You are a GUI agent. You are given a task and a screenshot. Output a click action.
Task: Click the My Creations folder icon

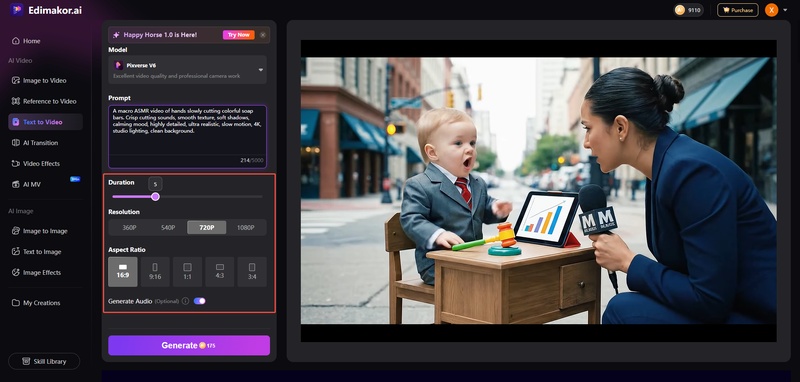16,303
